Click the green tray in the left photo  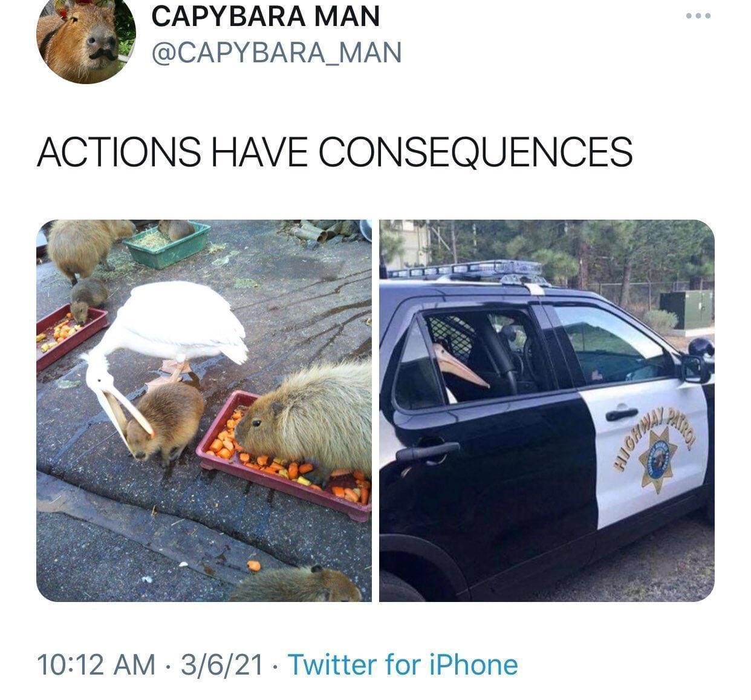pos(167,245)
